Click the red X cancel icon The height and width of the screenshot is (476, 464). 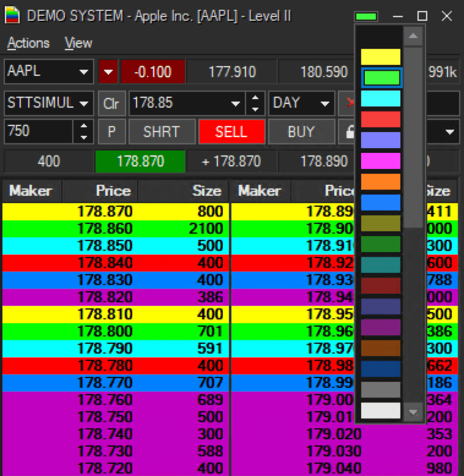pos(349,103)
